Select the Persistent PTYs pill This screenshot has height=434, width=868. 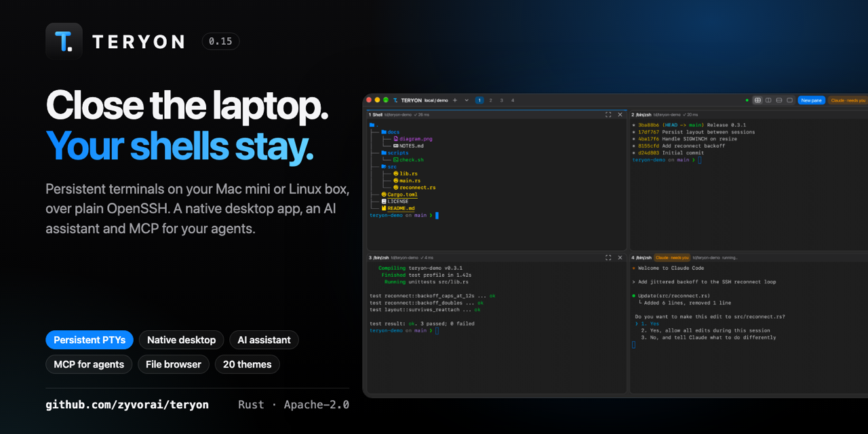click(90, 340)
